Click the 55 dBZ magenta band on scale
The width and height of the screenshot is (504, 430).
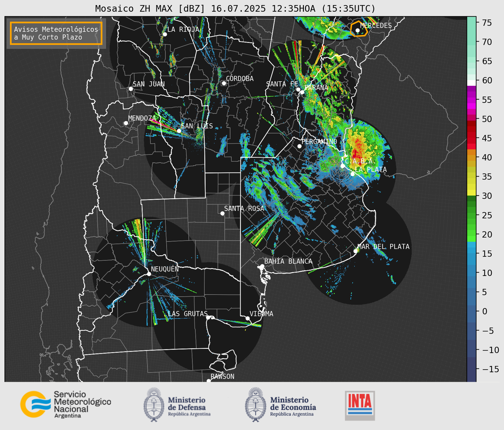click(x=471, y=100)
